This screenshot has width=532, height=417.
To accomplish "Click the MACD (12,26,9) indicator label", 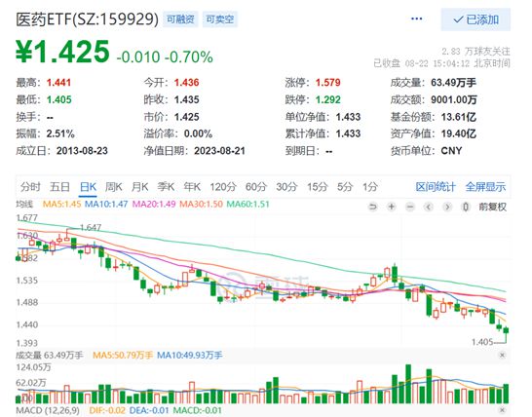I will (48, 410).
